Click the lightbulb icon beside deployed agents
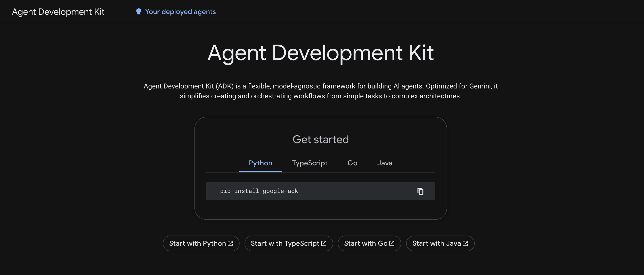 (x=138, y=12)
